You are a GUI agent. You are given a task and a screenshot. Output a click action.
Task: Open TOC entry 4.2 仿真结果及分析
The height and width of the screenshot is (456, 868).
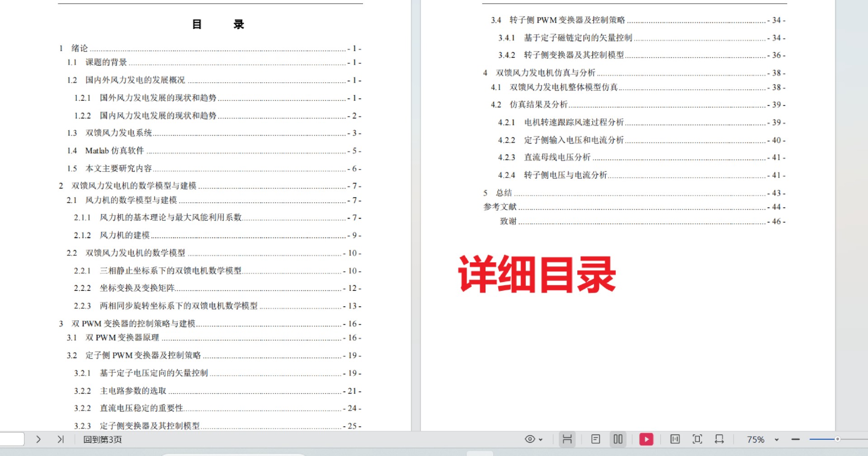pyautogui.click(x=638, y=104)
